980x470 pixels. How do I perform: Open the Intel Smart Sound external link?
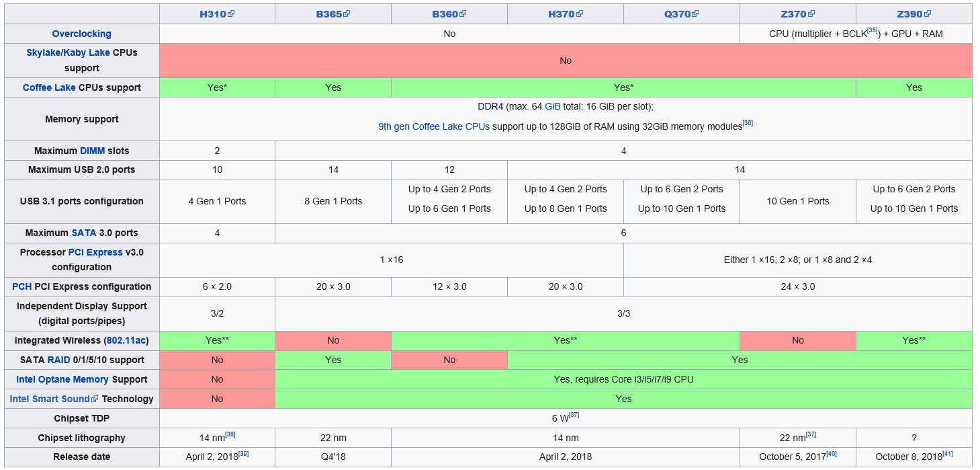(54, 399)
